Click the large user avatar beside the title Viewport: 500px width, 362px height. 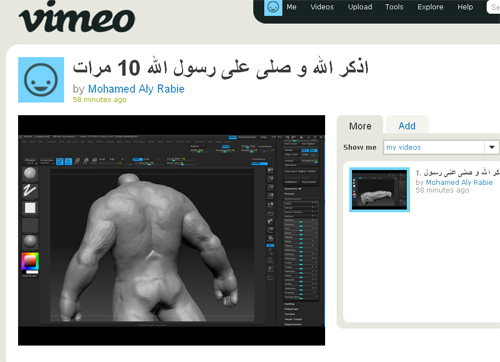(41, 80)
